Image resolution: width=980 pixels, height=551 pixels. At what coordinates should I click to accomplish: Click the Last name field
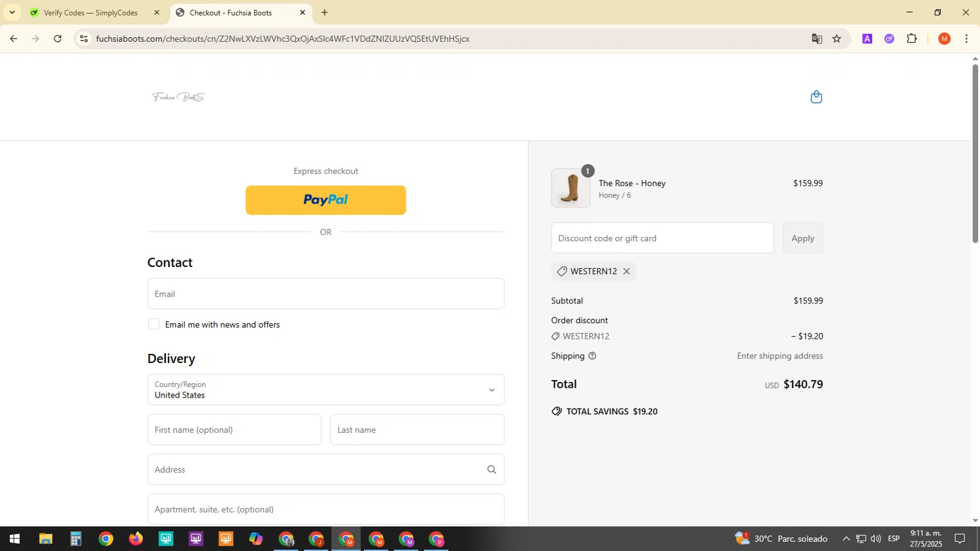point(417,430)
